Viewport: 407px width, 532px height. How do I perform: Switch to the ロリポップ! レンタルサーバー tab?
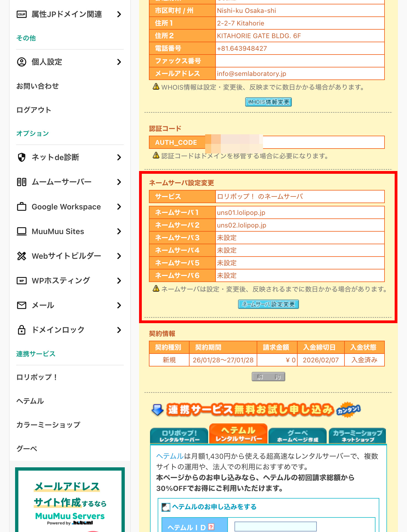(179, 436)
